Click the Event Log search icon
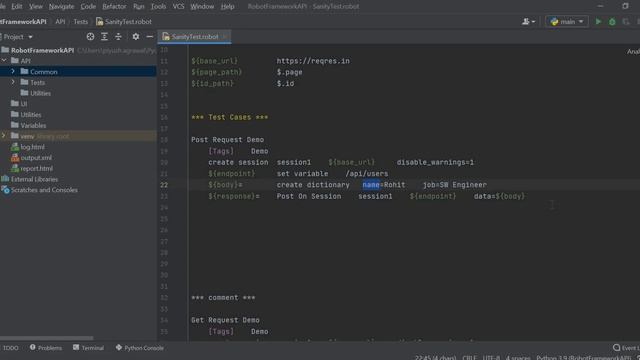The image size is (640, 360). pos(616,348)
